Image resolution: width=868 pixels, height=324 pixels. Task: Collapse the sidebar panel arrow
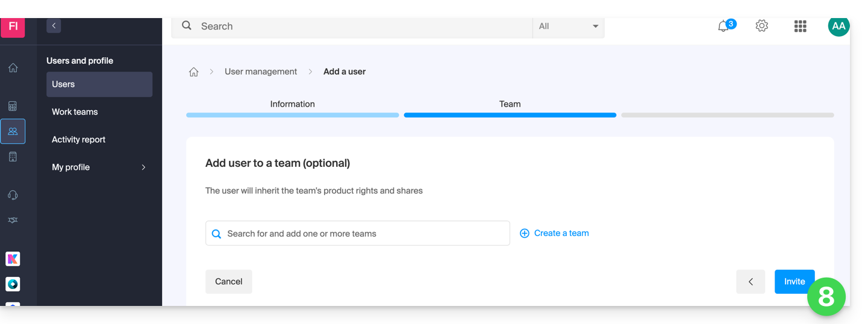click(54, 26)
